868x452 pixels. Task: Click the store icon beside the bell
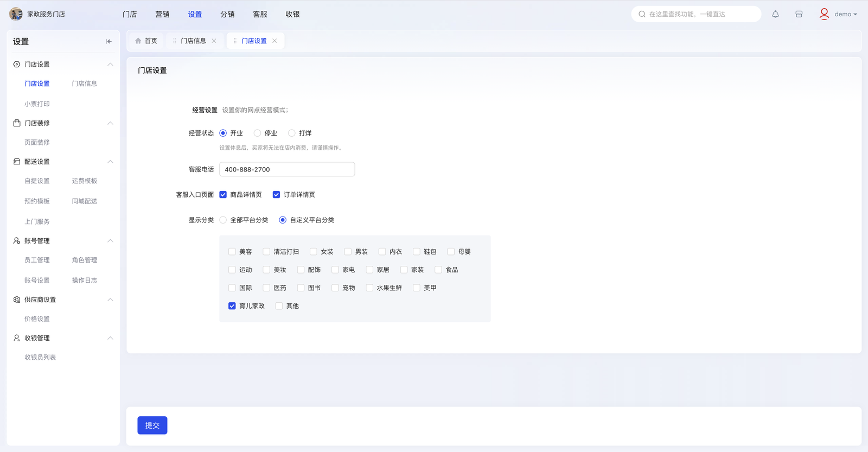pos(799,14)
